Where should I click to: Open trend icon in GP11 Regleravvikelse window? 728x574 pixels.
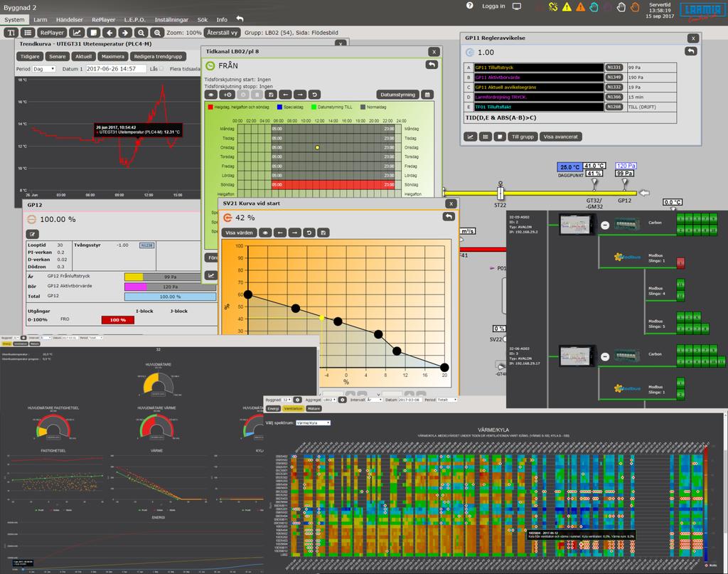tap(471, 137)
